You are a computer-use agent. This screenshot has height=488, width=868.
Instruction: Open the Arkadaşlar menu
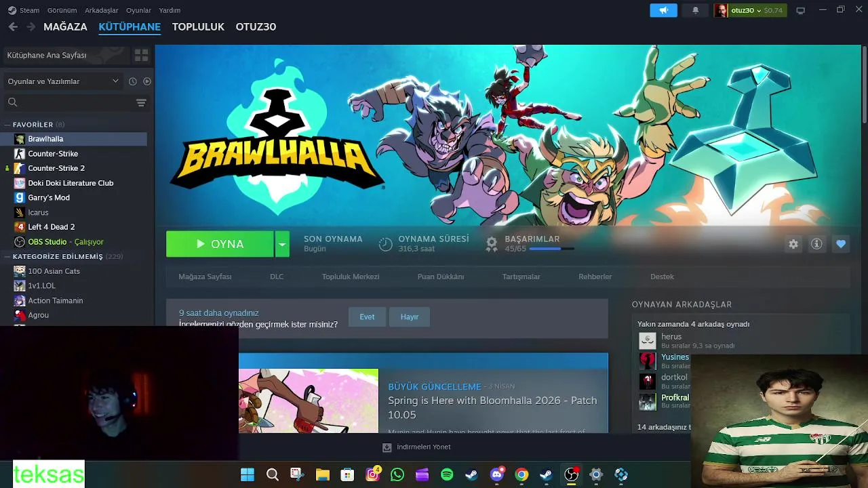102,10
